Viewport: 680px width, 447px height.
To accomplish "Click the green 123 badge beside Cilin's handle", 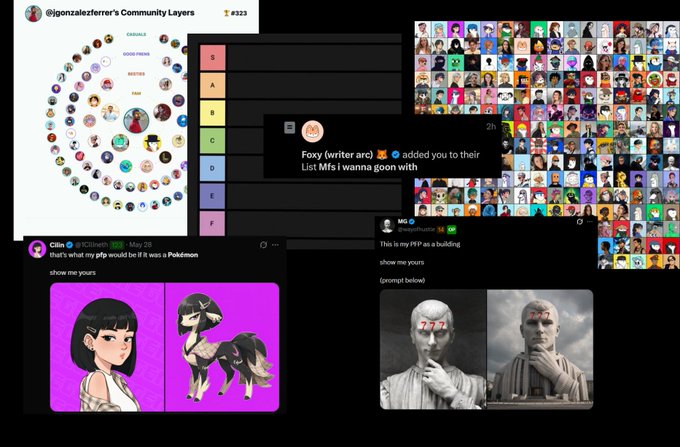I will [x=117, y=245].
